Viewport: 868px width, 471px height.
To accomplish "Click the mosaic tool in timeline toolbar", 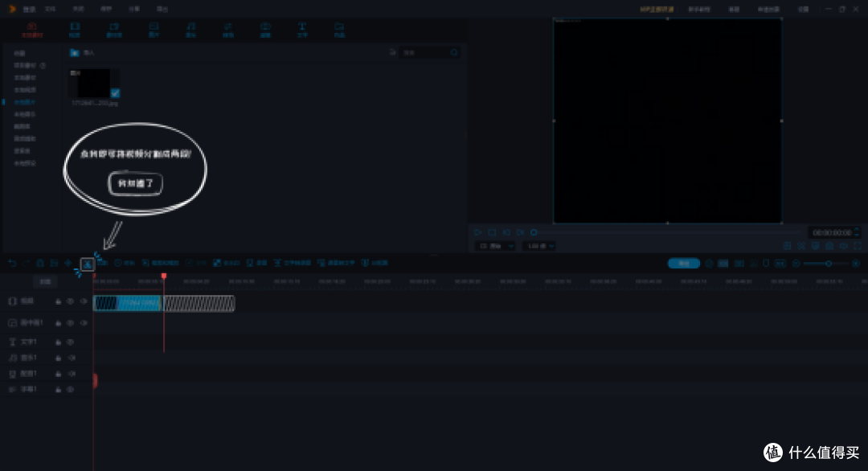I will click(x=227, y=263).
